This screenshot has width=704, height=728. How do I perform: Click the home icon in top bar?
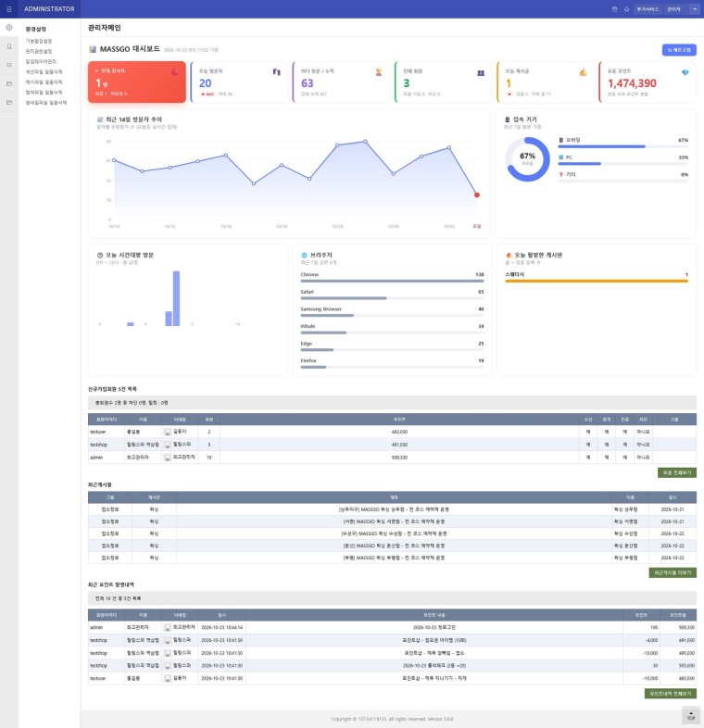pos(626,9)
